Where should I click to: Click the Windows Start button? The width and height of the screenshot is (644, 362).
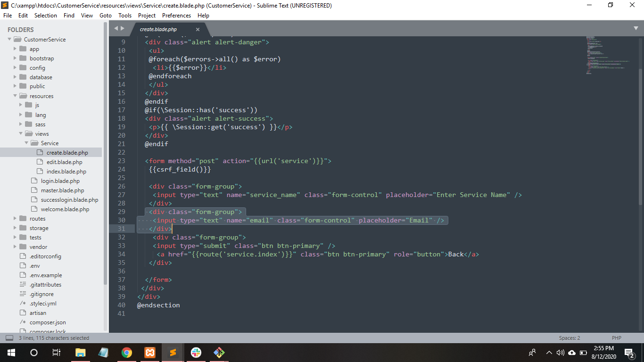(x=11, y=353)
